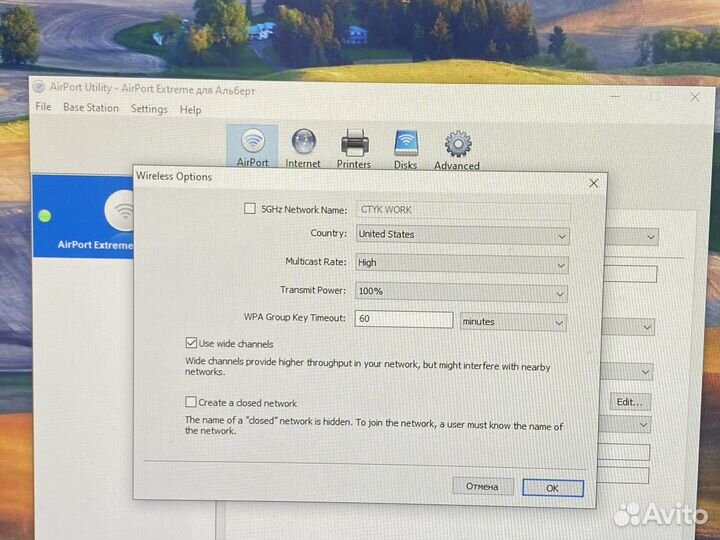Check Create a closed network

pos(191,402)
